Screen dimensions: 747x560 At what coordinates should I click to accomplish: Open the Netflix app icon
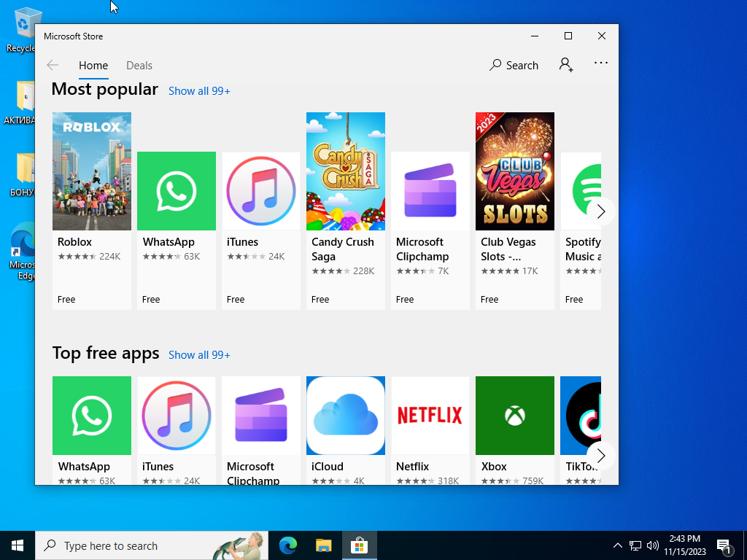(x=430, y=416)
